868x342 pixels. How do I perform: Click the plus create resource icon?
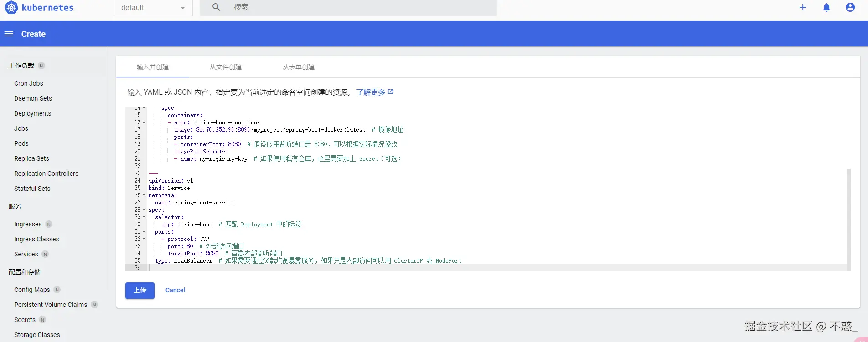click(803, 7)
